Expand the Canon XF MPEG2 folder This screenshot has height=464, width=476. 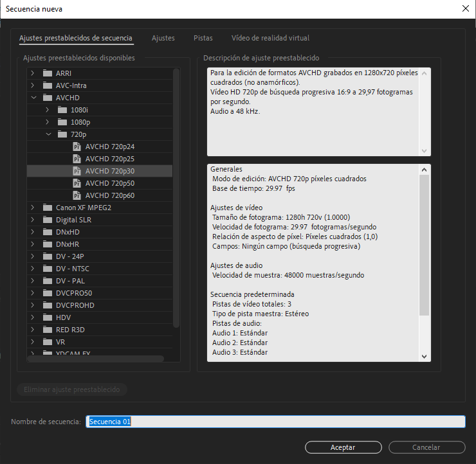coord(33,208)
